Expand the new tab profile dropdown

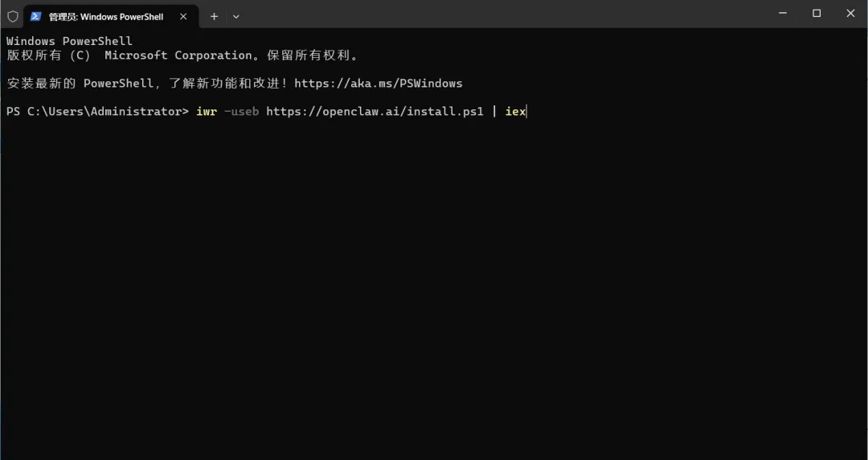[235, 16]
